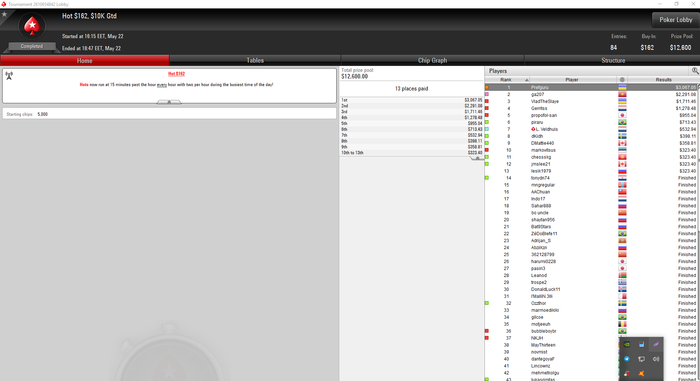
Task: Click the orange Avast tray icon
Action: pos(642,373)
